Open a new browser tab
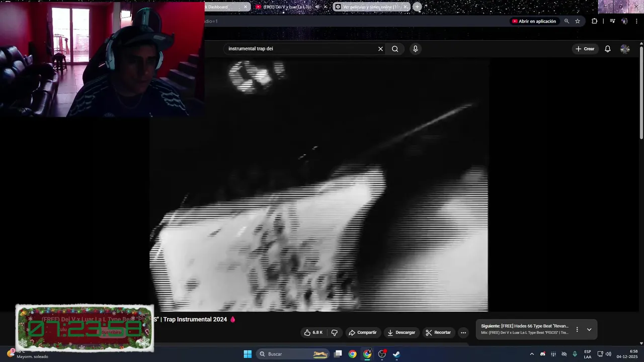644x362 pixels. 417,7
